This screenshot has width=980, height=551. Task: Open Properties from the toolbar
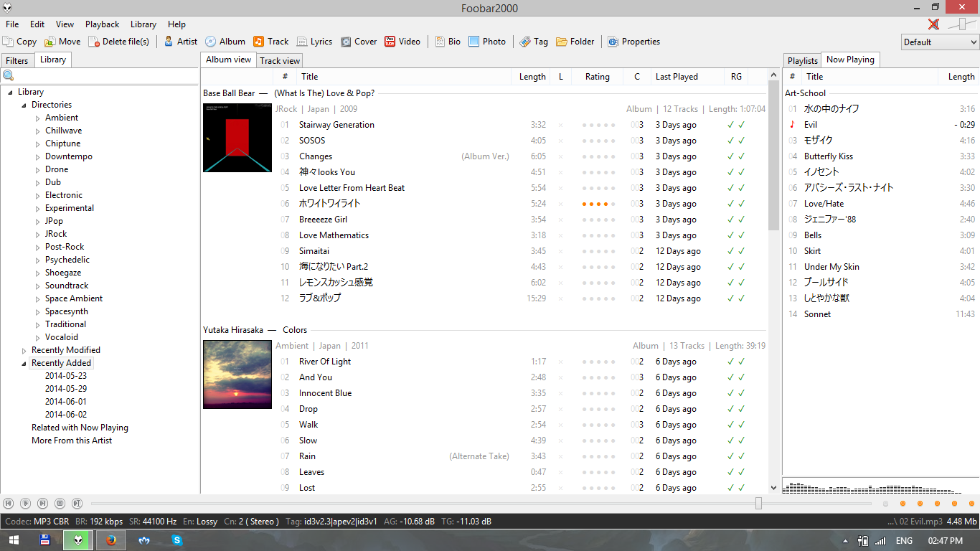[x=633, y=42]
